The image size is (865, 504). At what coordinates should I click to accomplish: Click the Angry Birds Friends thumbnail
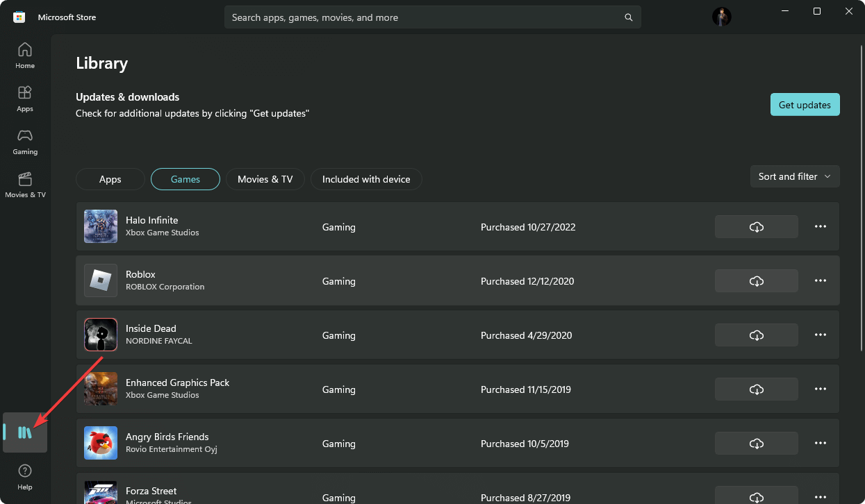point(101,443)
